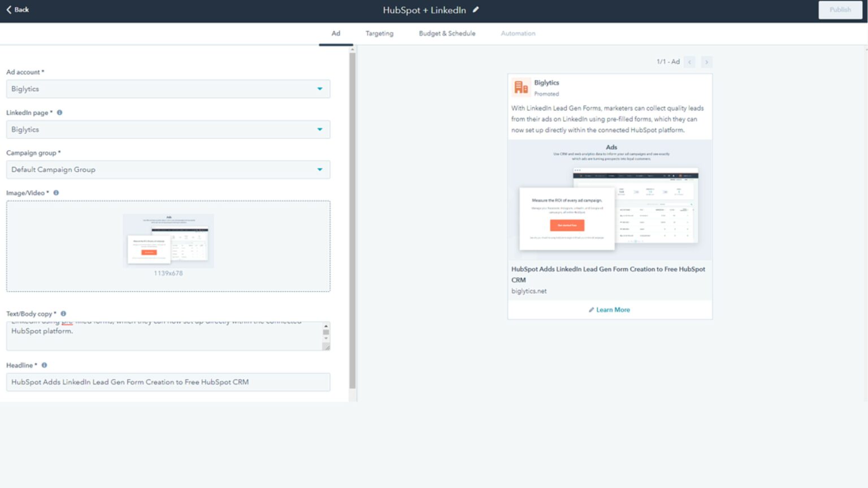Click inside the Headline text field

[168, 382]
